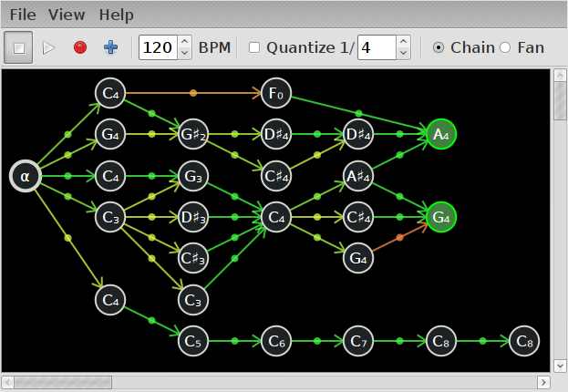Click the vertical scrollbar up arrow
The height and width of the screenshot is (392, 568).
(x=560, y=76)
